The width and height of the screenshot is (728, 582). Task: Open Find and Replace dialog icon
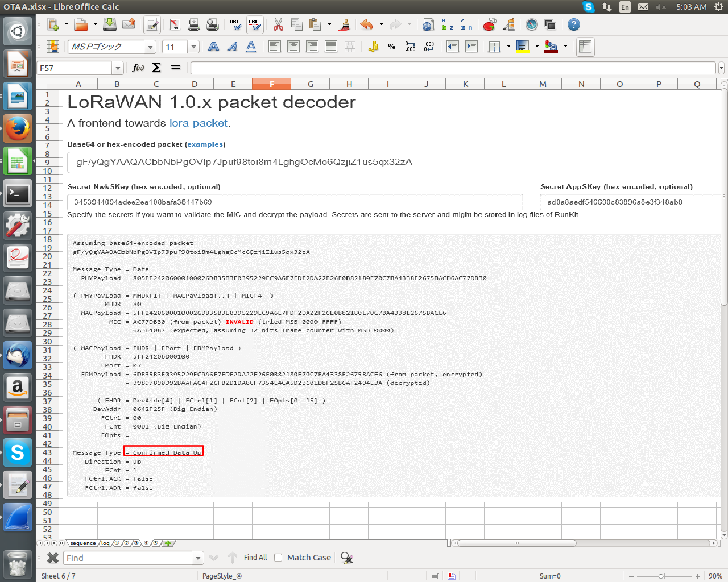pos(346,558)
